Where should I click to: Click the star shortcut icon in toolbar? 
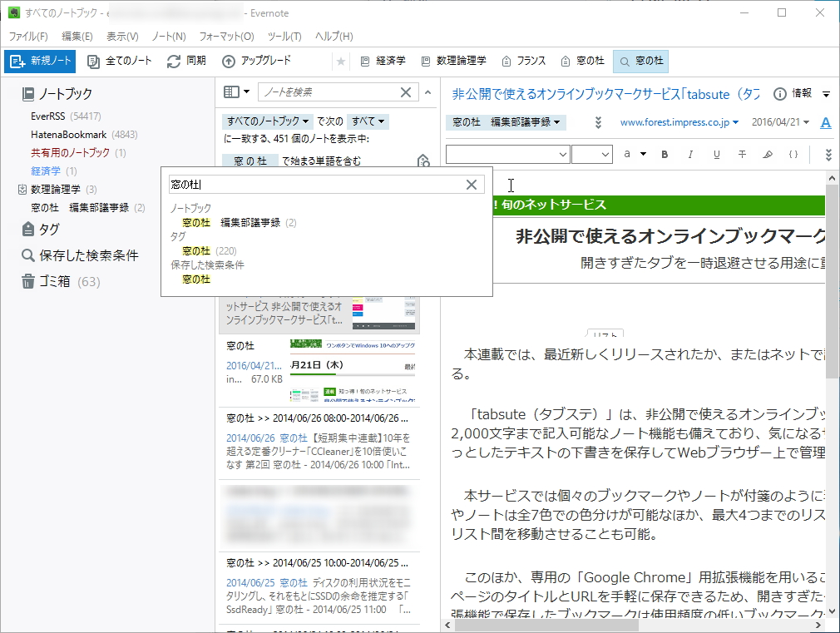point(341,61)
